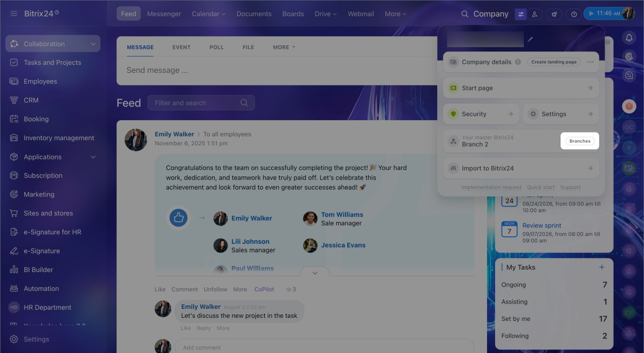This screenshot has height=353, width=644.
Task: Open the Start page row
Action: click(x=521, y=88)
